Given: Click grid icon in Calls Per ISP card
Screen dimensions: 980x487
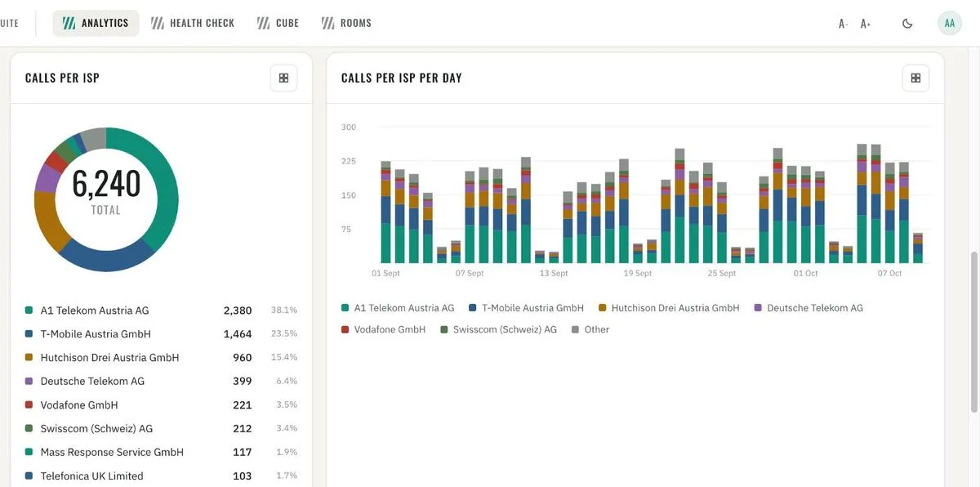Looking at the screenshot, I should coord(283,78).
